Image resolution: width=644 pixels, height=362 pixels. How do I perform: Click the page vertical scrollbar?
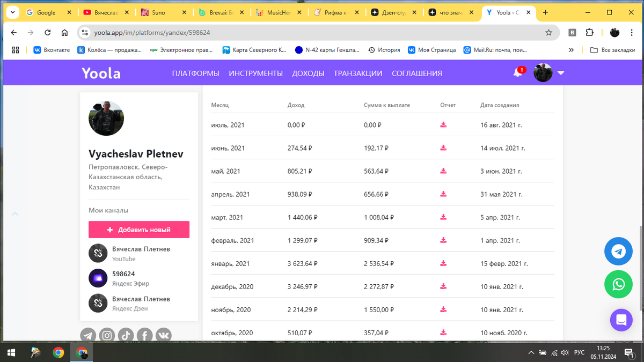pos(641,268)
